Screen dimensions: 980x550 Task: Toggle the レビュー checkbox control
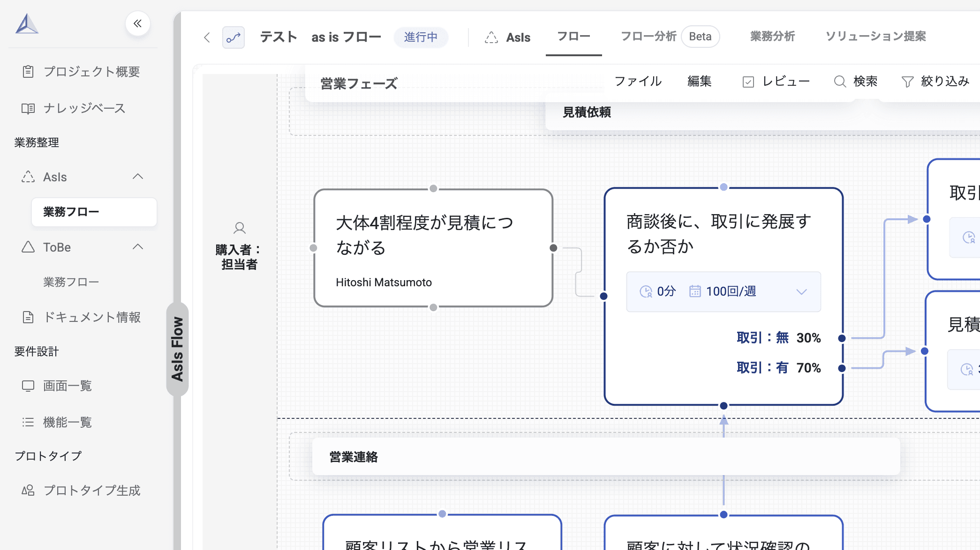(748, 81)
